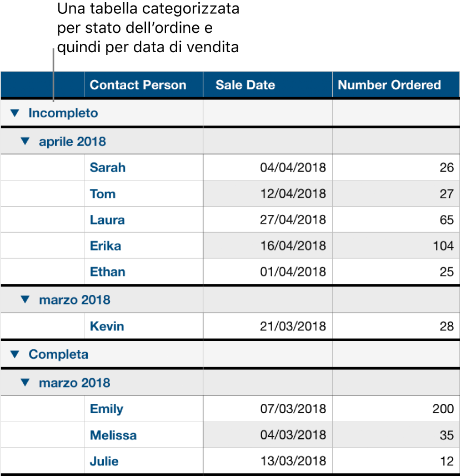Select Julie's sale date 13/03/2018
461x476 pixels.
click(x=293, y=461)
